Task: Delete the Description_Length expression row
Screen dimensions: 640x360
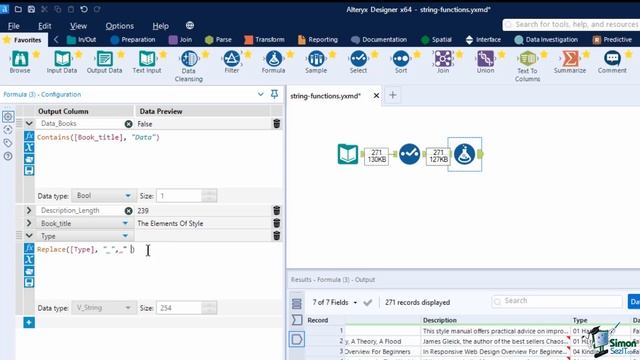Action: (276, 211)
